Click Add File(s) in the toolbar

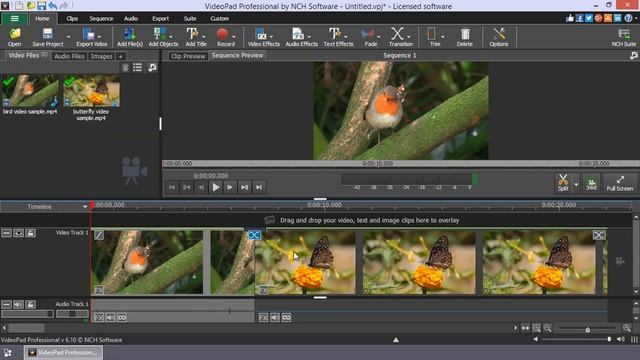(130, 37)
